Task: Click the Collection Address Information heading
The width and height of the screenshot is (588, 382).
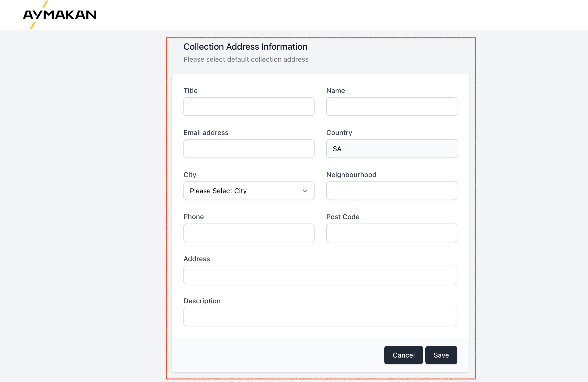Action: click(x=245, y=46)
